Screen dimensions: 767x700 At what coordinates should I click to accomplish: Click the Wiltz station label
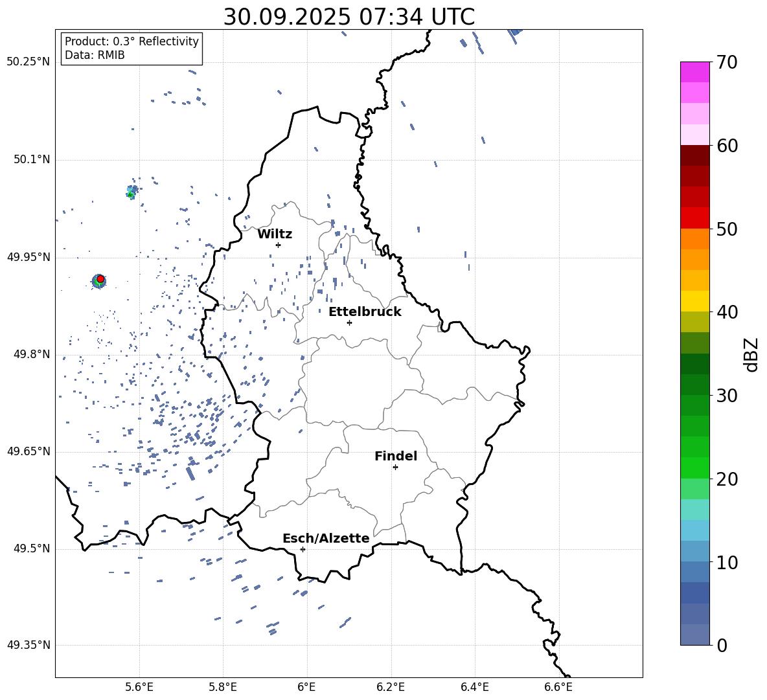(x=275, y=234)
